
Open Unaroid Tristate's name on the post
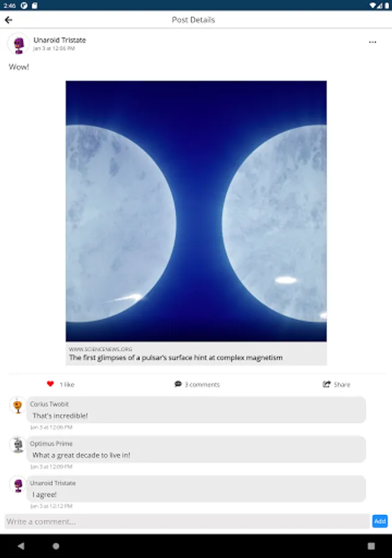[x=59, y=40]
